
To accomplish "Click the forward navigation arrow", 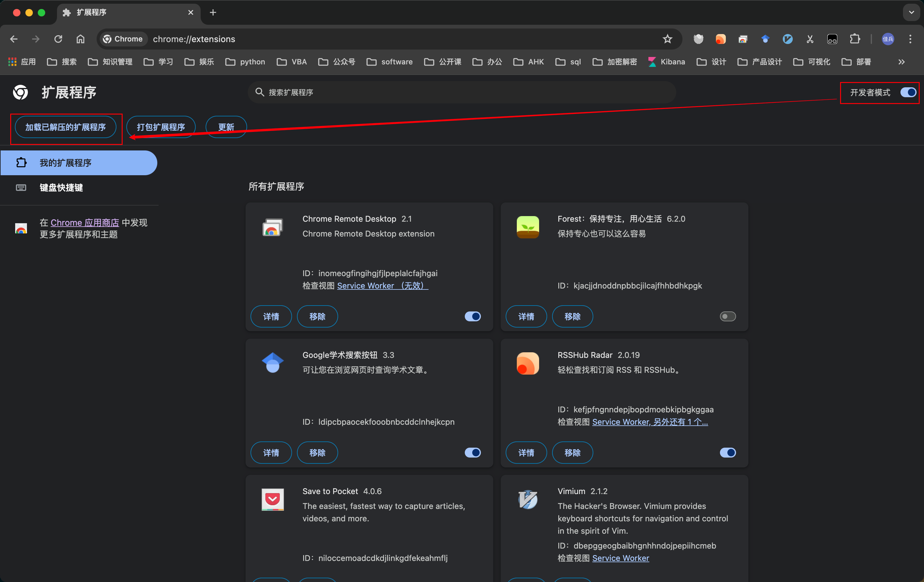I will (x=36, y=39).
